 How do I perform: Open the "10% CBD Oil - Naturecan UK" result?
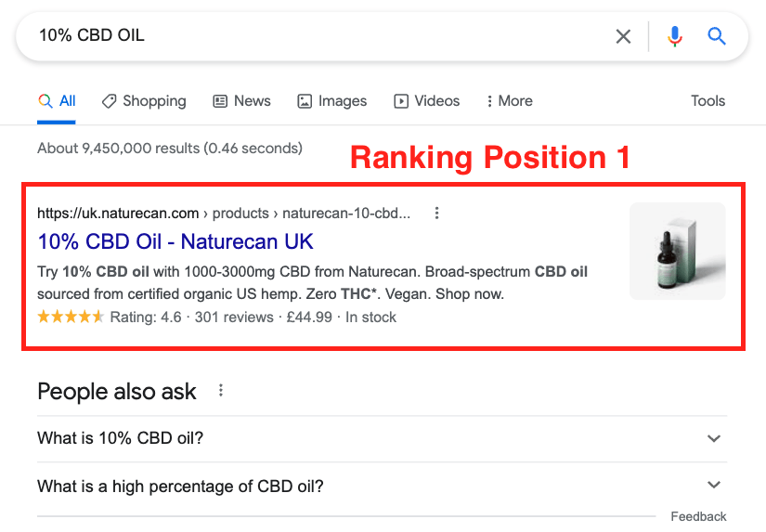(175, 241)
